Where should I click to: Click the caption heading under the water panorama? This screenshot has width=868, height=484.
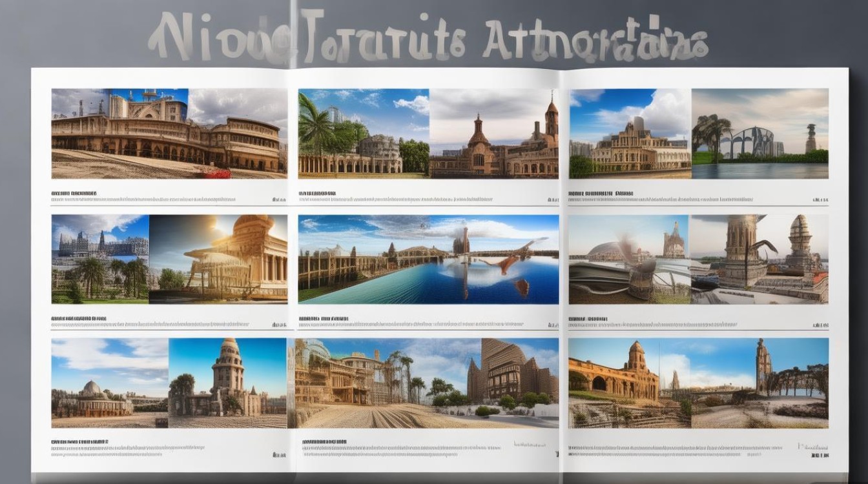(x=323, y=318)
